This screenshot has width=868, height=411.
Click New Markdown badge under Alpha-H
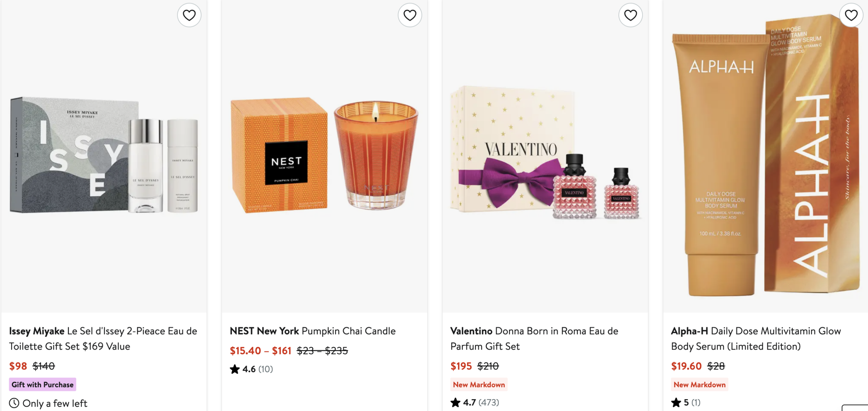coord(699,385)
